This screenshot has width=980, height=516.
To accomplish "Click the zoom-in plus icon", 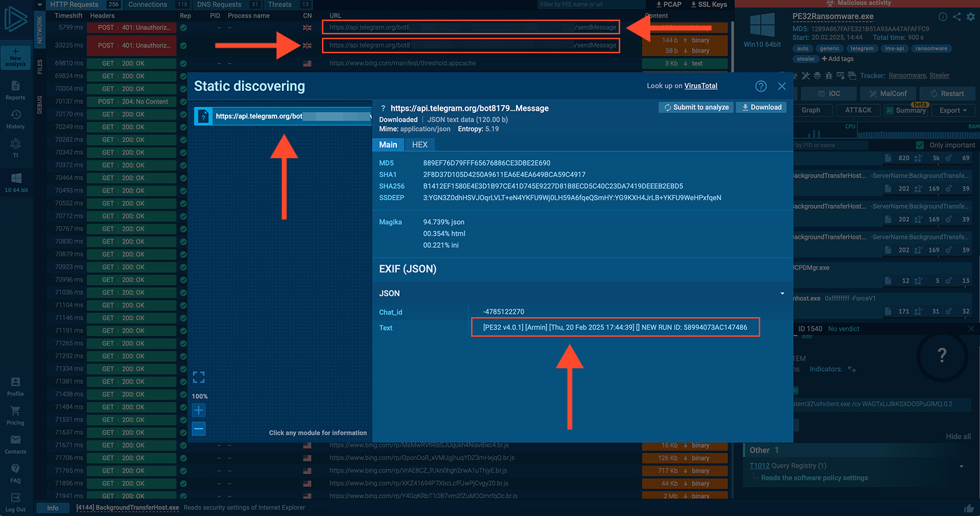I will coord(199,410).
